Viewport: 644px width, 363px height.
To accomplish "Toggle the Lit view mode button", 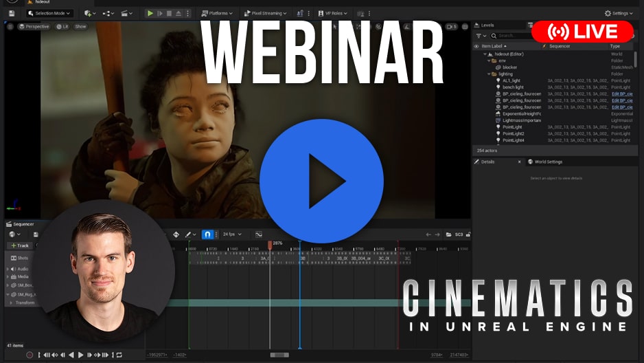I will (62, 27).
